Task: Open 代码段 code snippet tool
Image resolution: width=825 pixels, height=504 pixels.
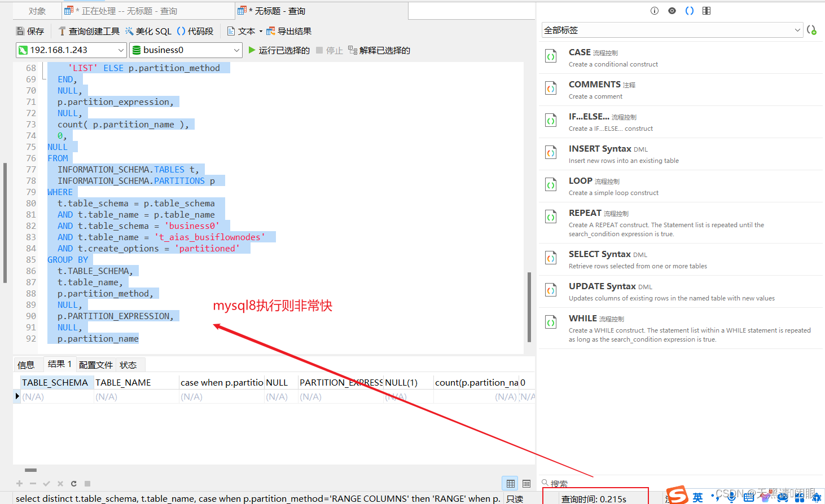Action: click(195, 32)
